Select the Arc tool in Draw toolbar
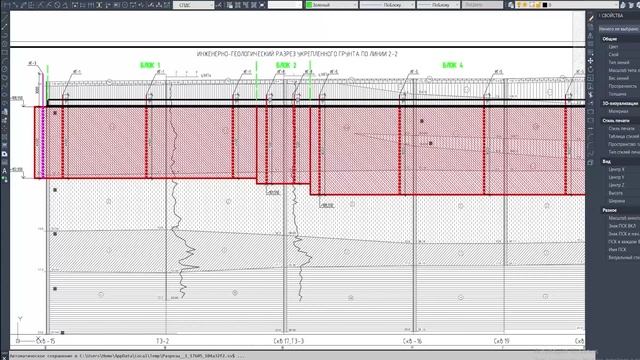This screenshot has width=640, height=360. (x=4, y=61)
